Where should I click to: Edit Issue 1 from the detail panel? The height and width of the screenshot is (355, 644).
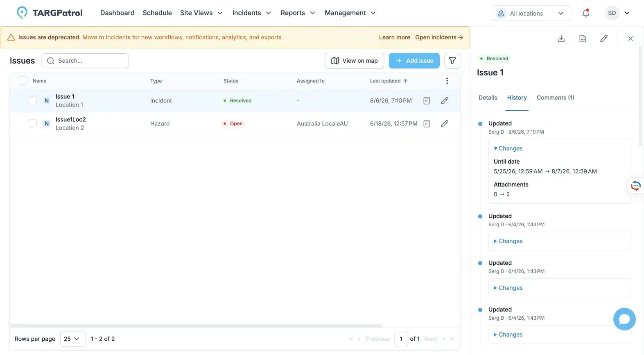click(604, 39)
